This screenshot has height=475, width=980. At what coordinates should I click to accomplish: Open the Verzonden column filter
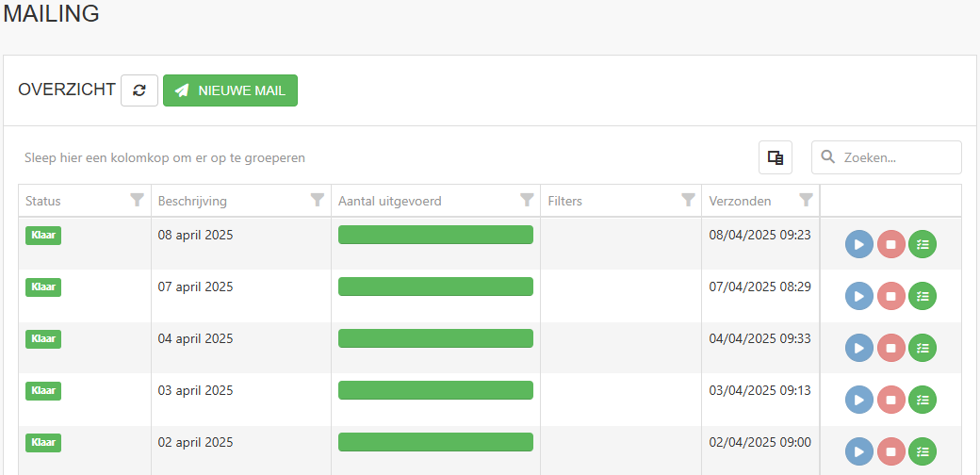[807, 200]
